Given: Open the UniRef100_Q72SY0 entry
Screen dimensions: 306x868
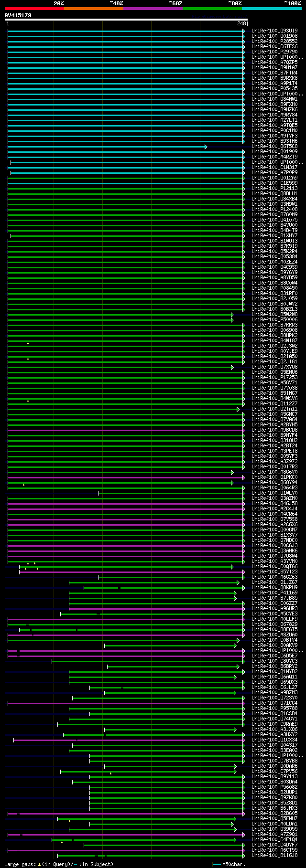Looking at the screenshot, I should point(274,698).
